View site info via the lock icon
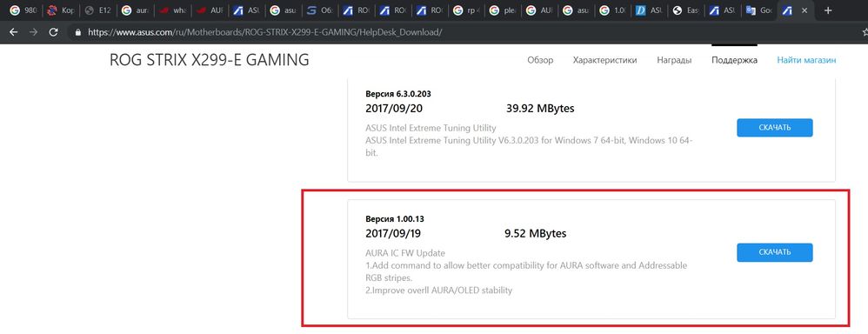Viewport: 868px width, 334px height. (x=78, y=32)
